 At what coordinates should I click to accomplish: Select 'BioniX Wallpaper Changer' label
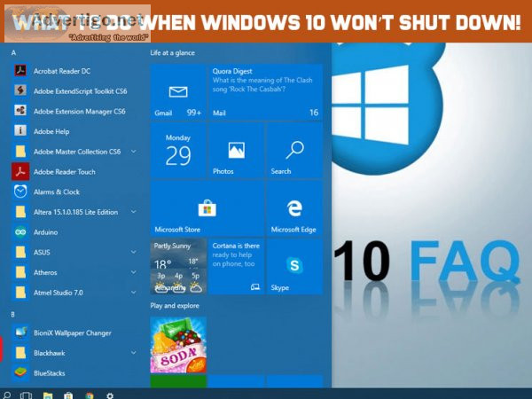tap(73, 332)
